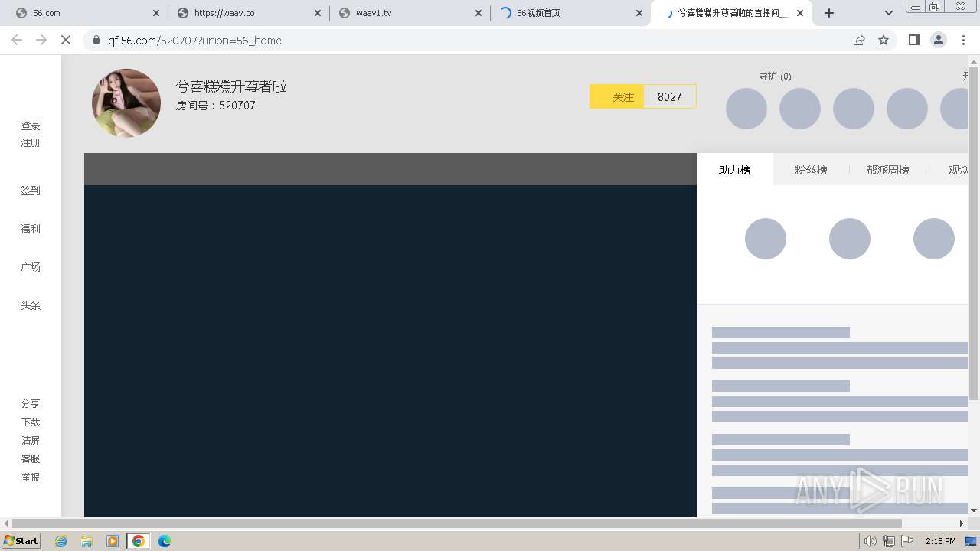Screen dimensions: 980x551
Task: Open the 登录 login link in sidebar
Action: pyautogui.click(x=31, y=126)
